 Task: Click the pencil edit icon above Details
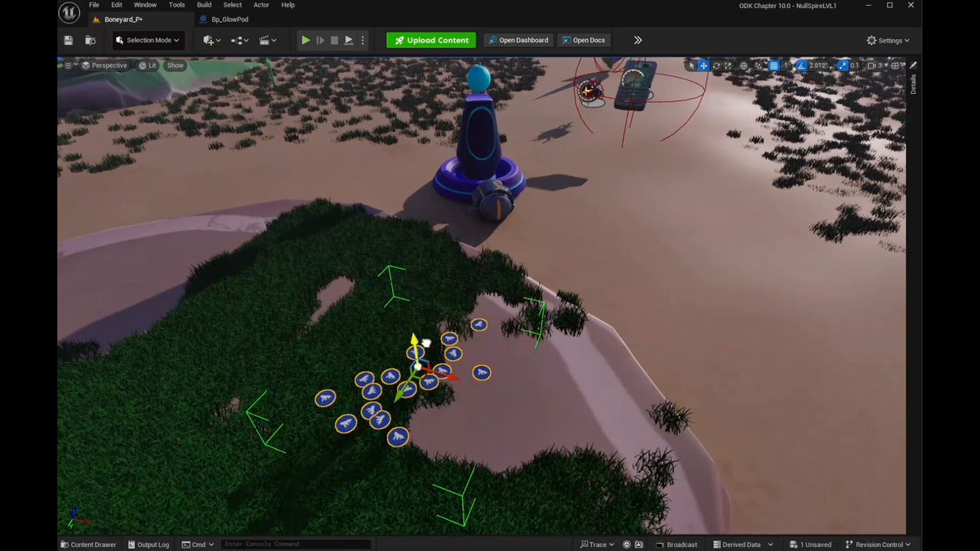point(913,65)
